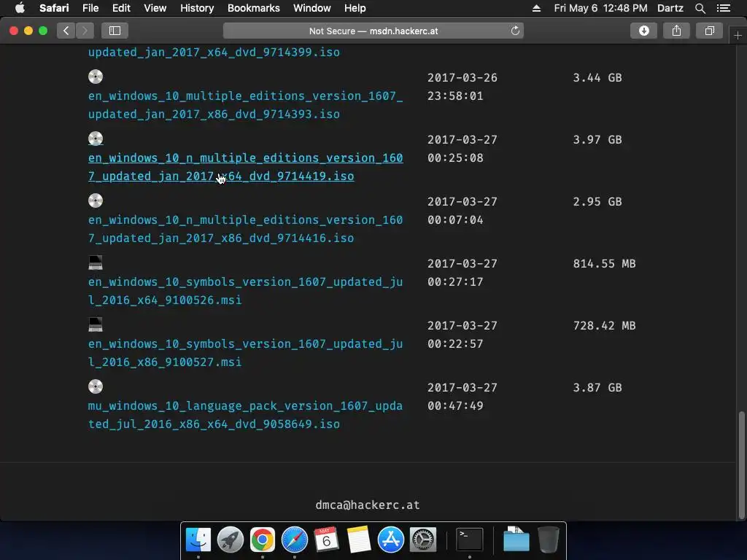
Task: Download en_windows_10_multiple_editions x86 9714393 ISO
Action: 245,105
